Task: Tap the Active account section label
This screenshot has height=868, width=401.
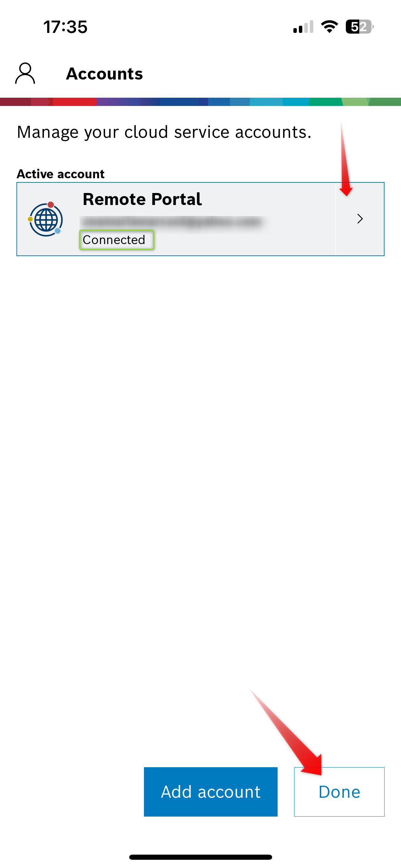Action: click(x=61, y=174)
